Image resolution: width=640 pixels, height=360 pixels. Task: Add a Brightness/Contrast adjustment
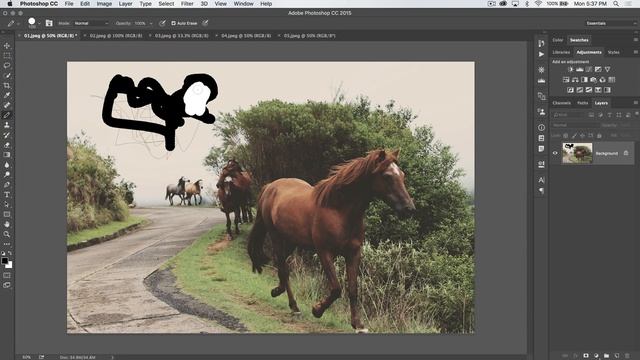(x=571, y=69)
